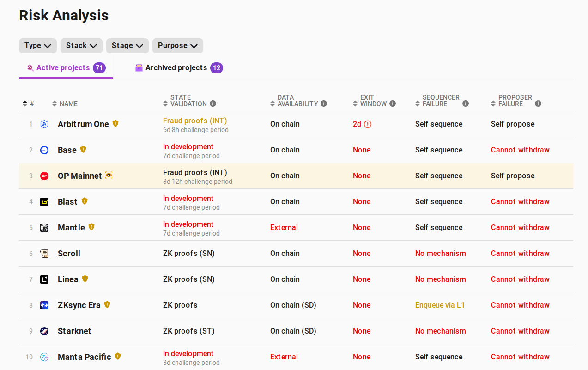
Task: Click the Starknet project logo
Action: coord(44,331)
